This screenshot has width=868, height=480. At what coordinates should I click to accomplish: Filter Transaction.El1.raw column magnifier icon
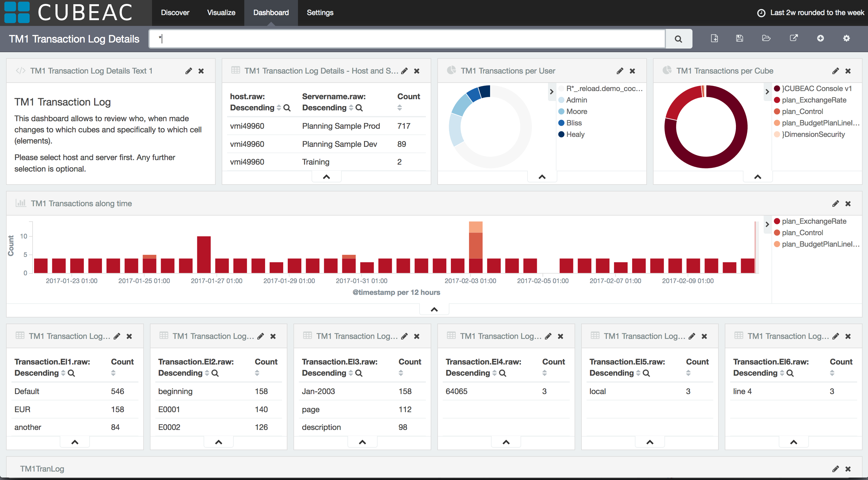coord(71,373)
